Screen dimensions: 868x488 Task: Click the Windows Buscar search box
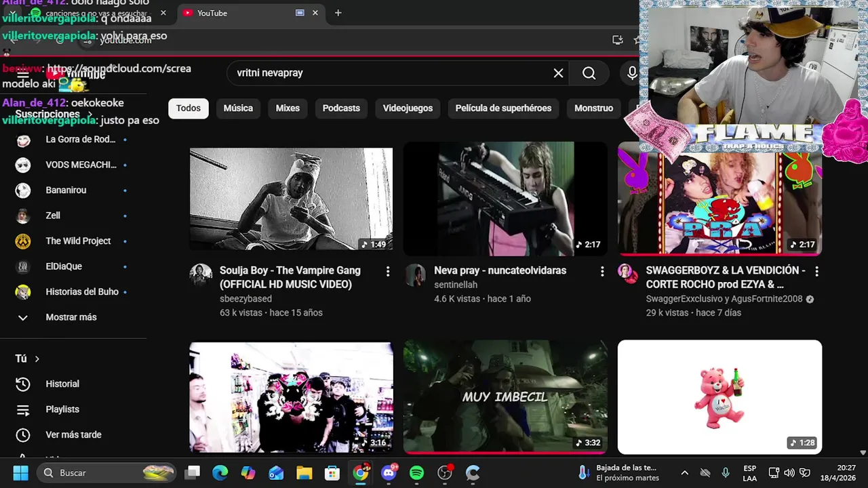[x=106, y=473]
